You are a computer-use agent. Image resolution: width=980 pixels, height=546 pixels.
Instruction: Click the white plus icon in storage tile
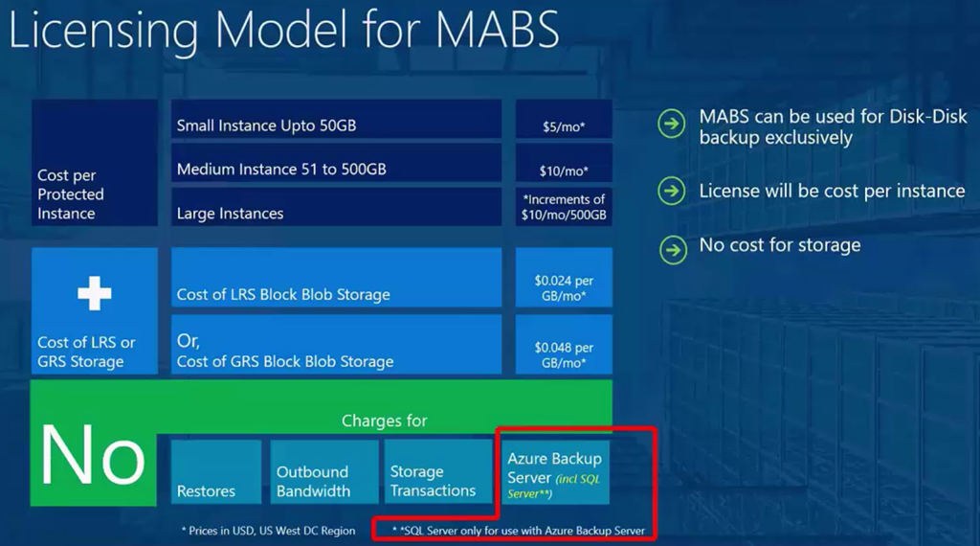tap(95, 293)
